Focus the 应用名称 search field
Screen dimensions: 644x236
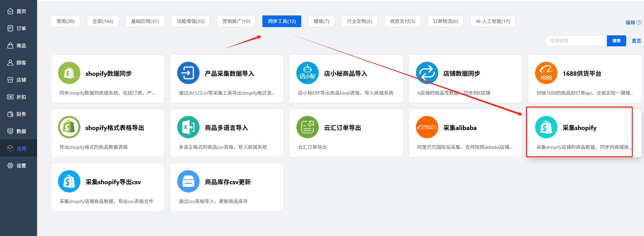576,41
